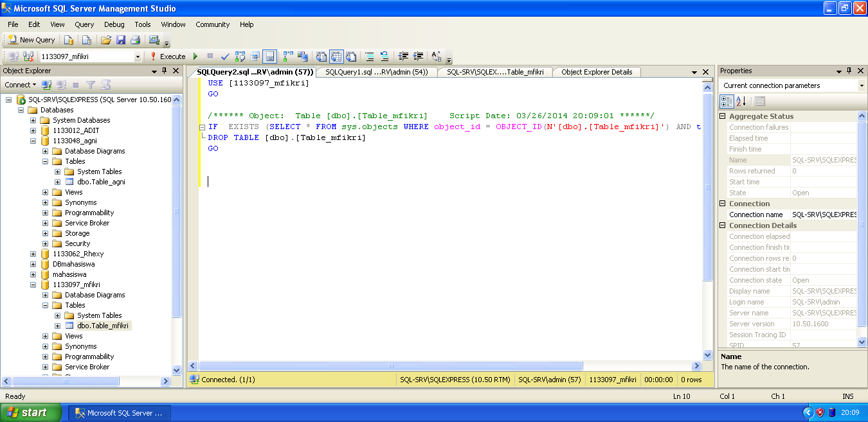Open the Community menu
The image size is (868, 422).
[x=213, y=24]
